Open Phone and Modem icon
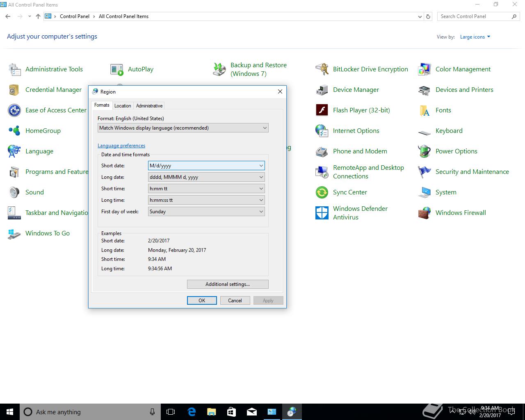The width and height of the screenshot is (525, 420). pos(322,151)
